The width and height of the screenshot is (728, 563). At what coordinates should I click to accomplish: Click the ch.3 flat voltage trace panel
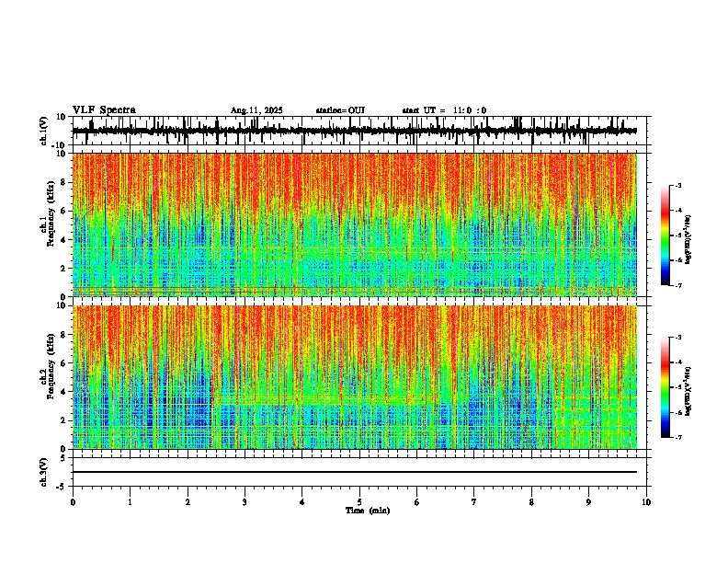click(361, 472)
